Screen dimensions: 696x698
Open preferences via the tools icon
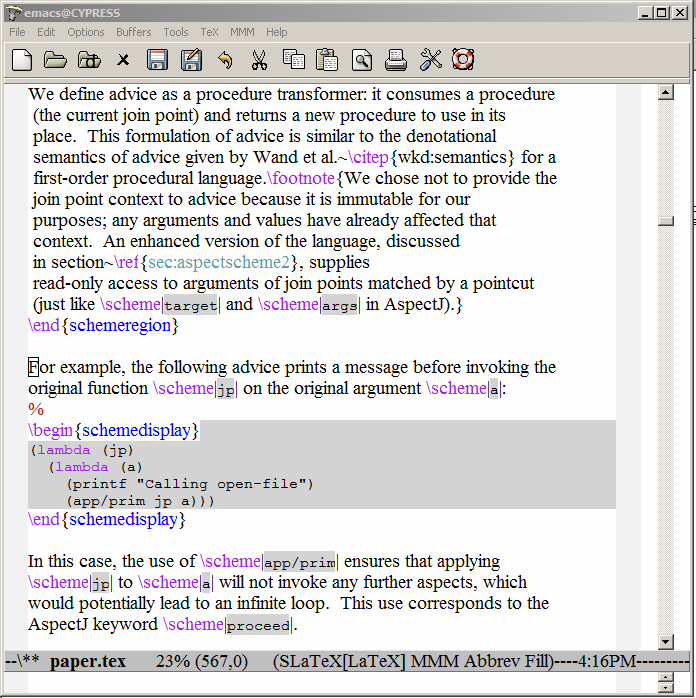[430, 60]
